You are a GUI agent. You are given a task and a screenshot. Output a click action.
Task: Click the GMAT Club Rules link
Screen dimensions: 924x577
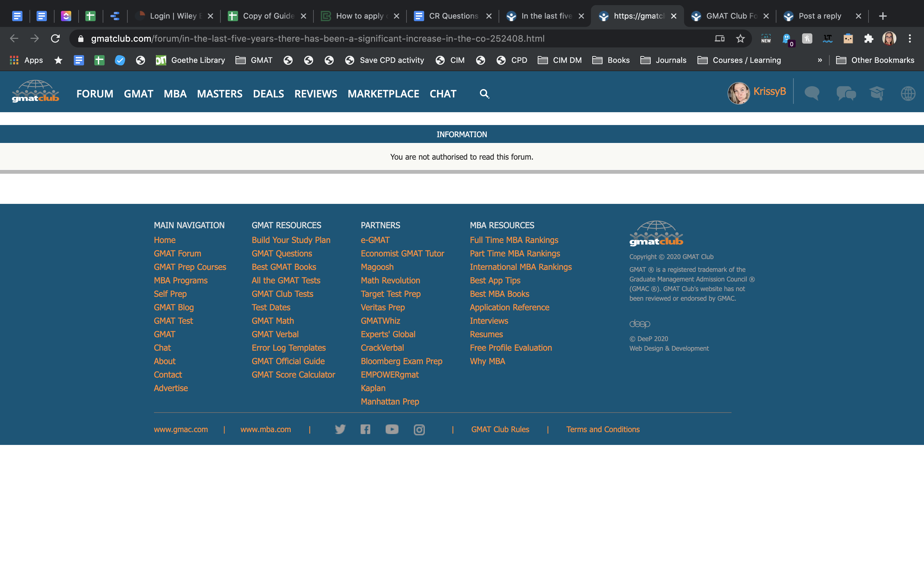[500, 429]
